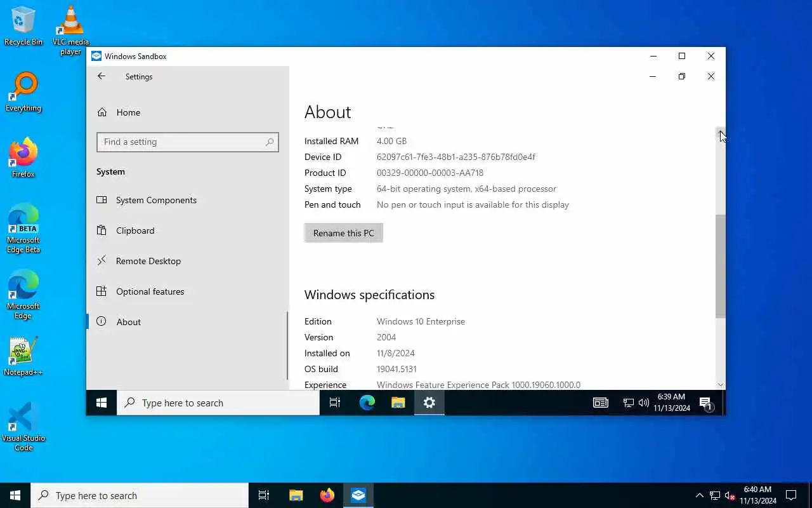Click Version value 2004
This screenshot has height=508, width=812.
click(386, 337)
